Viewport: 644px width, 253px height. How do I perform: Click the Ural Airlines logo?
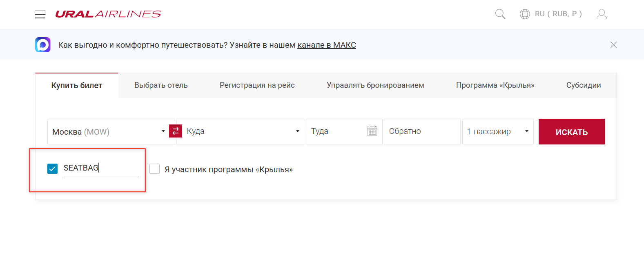pos(108,14)
